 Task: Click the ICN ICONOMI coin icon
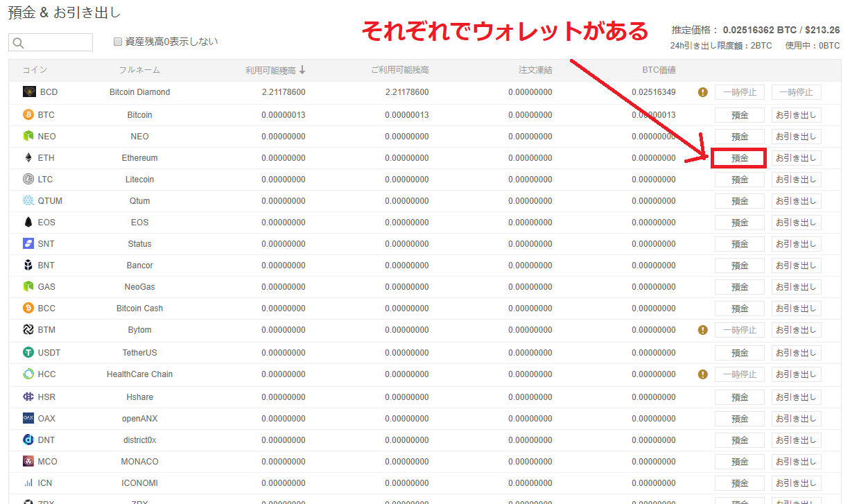pyautogui.click(x=28, y=483)
